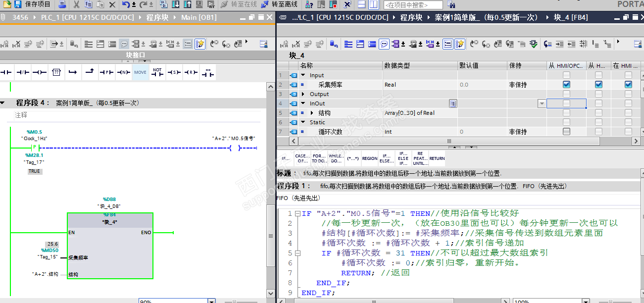The width and height of the screenshot is (644, 303).
Task: Click the Upload from device icon
Action: click(187, 4)
